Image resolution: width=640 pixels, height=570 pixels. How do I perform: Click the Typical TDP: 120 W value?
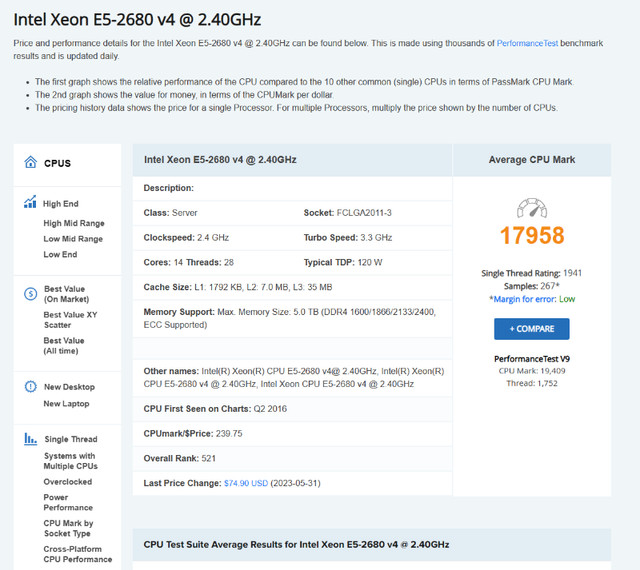(343, 263)
